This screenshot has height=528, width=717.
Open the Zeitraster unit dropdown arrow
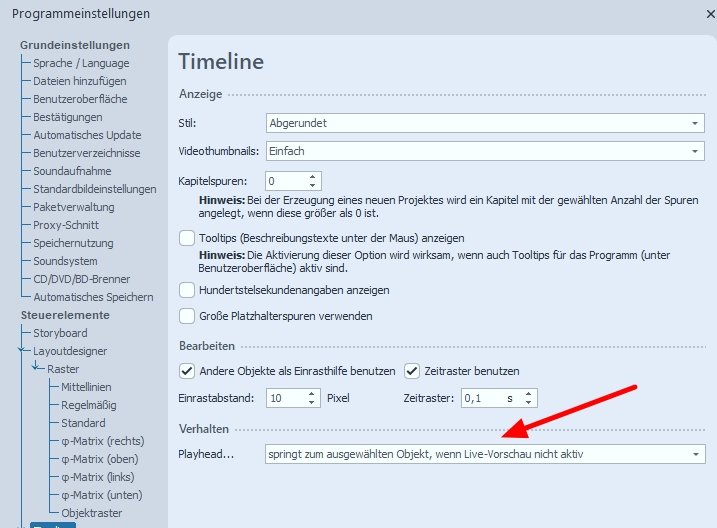[528, 398]
